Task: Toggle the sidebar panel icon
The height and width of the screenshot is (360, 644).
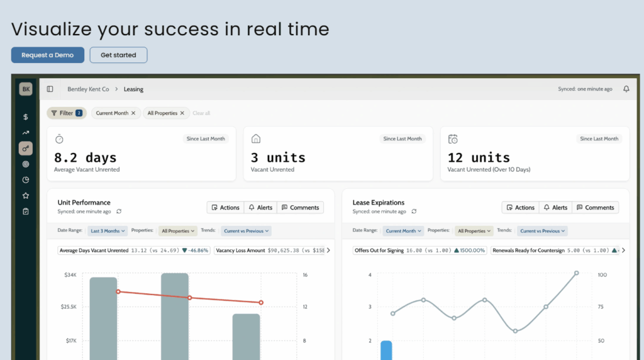Action: 50,89
